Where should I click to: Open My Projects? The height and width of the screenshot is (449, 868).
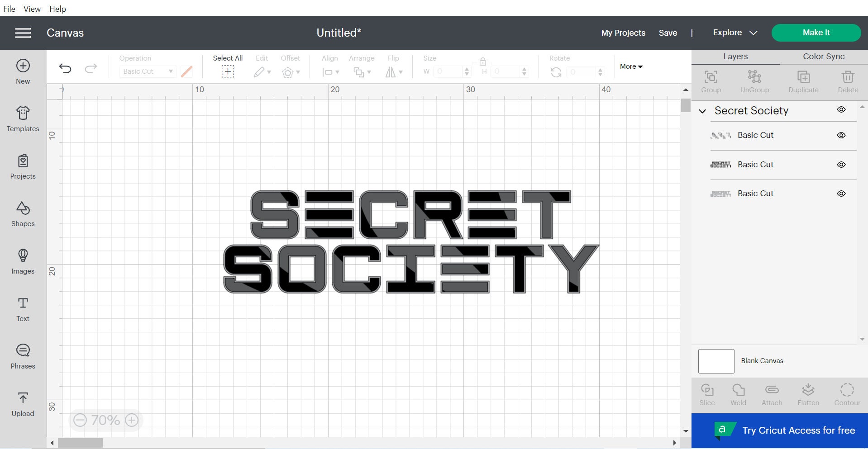click(x=623, y=32)
